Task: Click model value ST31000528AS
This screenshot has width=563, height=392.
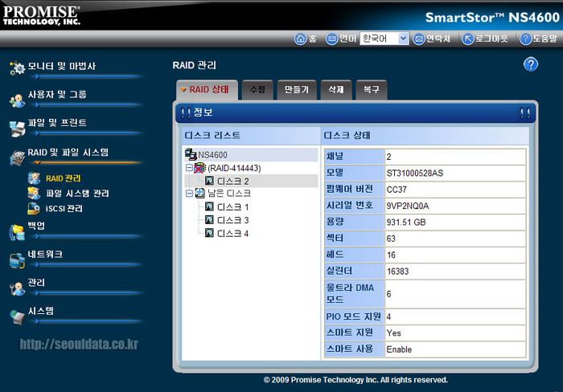Action: pyautogui.click(x=415, y=174)
